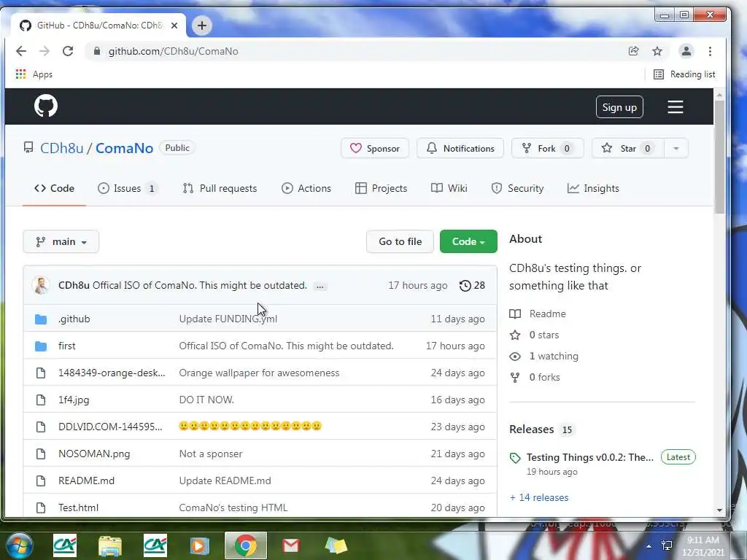Viewport: 747px width, 560px height.
Task: Open the Windows Start button
Action: pos(19,545)
